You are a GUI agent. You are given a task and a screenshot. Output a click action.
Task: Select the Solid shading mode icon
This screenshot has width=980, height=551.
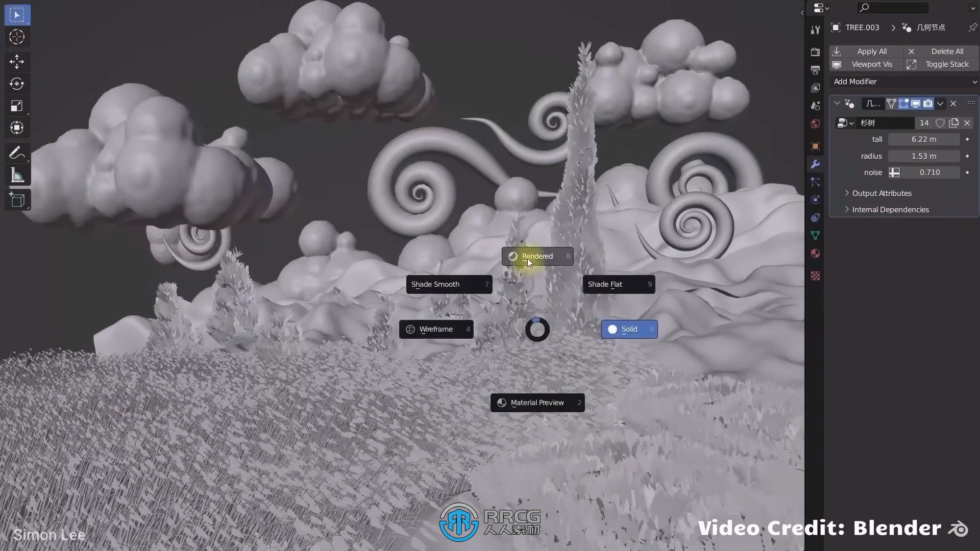[612, 329]
